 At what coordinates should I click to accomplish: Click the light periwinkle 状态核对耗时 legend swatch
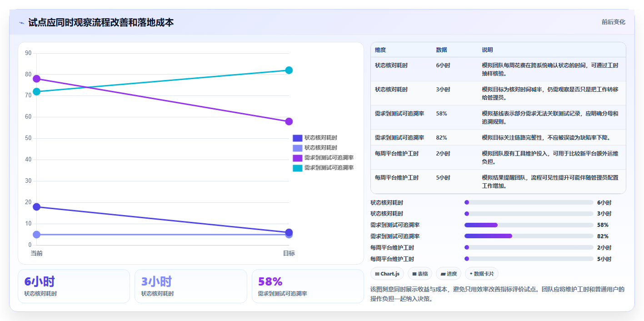pos(297,148)
